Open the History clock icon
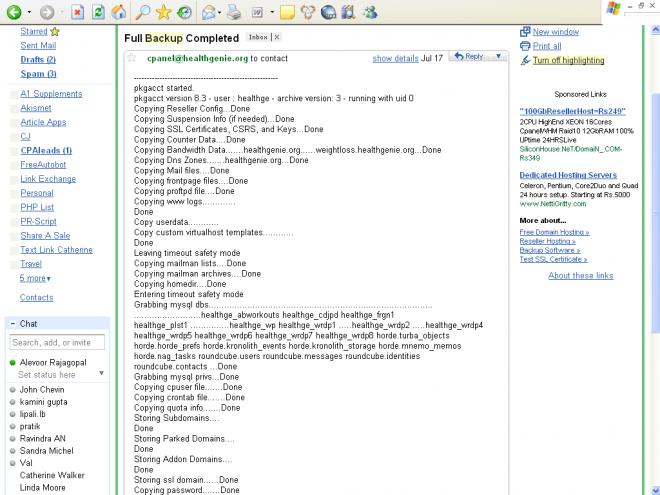This screenshot has height=495, width=660. click(184, 12)
